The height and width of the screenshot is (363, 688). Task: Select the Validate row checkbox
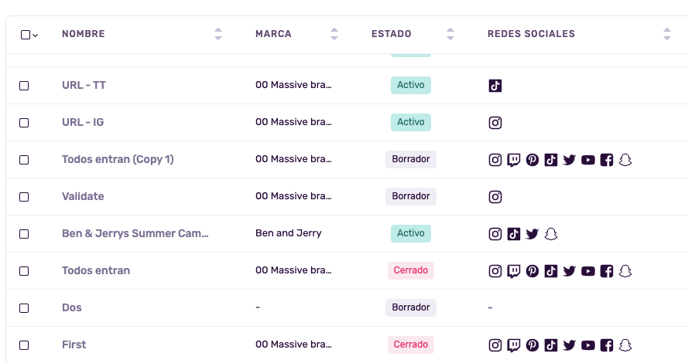coord(24,197)
